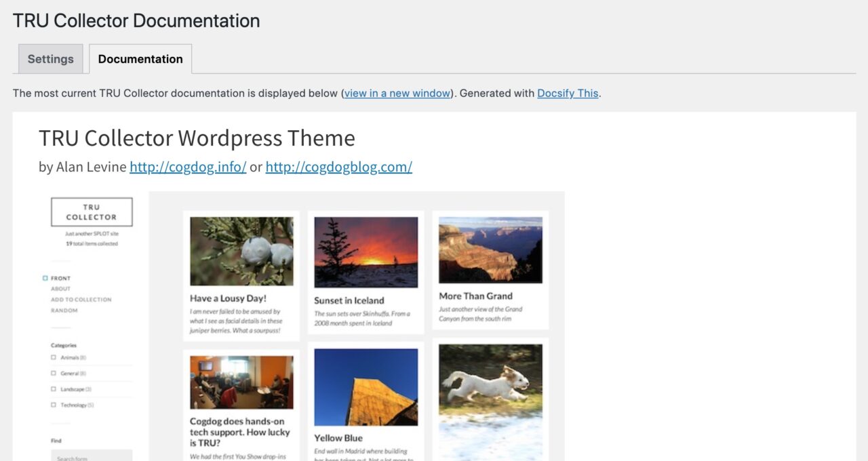
Task: Click the 'Categories' heading in preview sidebar
Action: tap(64, 345)
